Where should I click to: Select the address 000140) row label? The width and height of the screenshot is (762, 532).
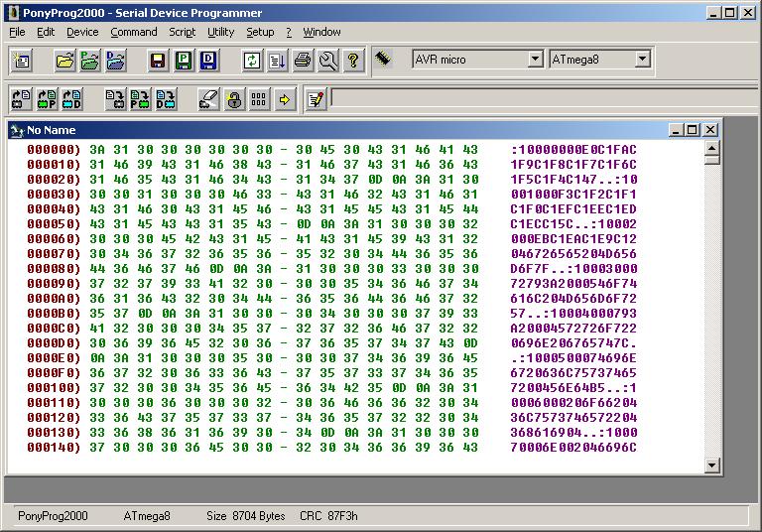(54, 448)
